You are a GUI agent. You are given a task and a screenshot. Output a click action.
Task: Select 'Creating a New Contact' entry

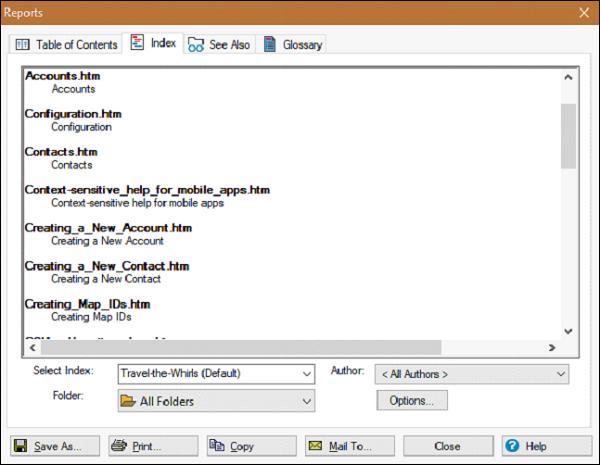click(106, 279)
